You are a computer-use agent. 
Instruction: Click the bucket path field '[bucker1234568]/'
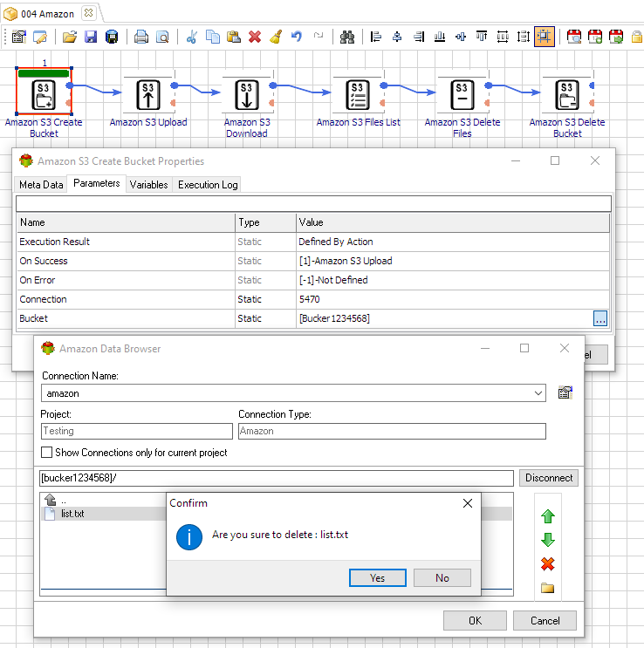(277, 478)
